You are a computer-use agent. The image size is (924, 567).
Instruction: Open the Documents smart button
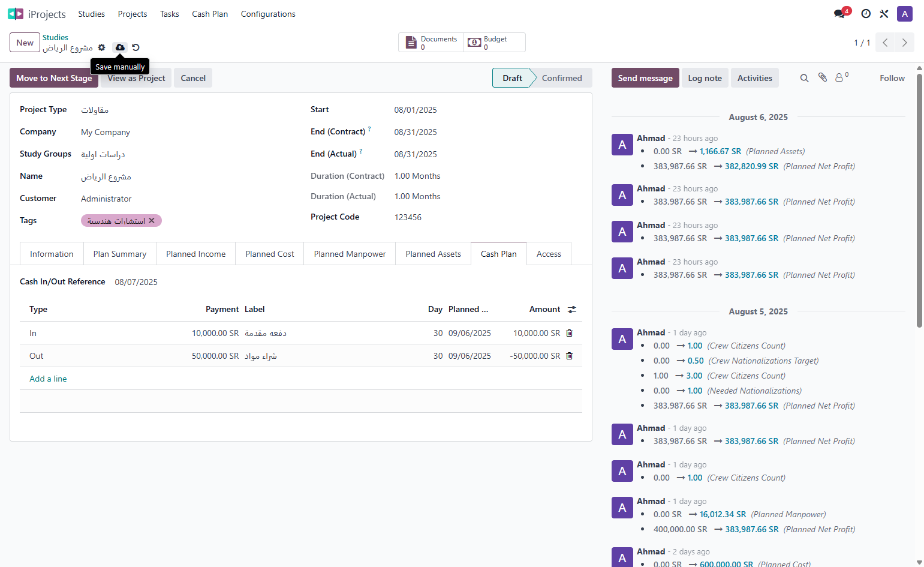click(431, 43)
